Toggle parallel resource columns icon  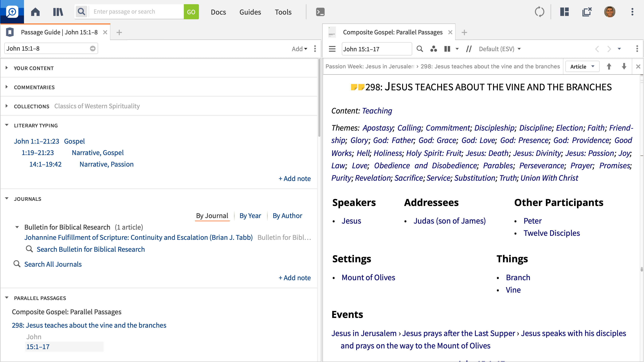[447, 49]
